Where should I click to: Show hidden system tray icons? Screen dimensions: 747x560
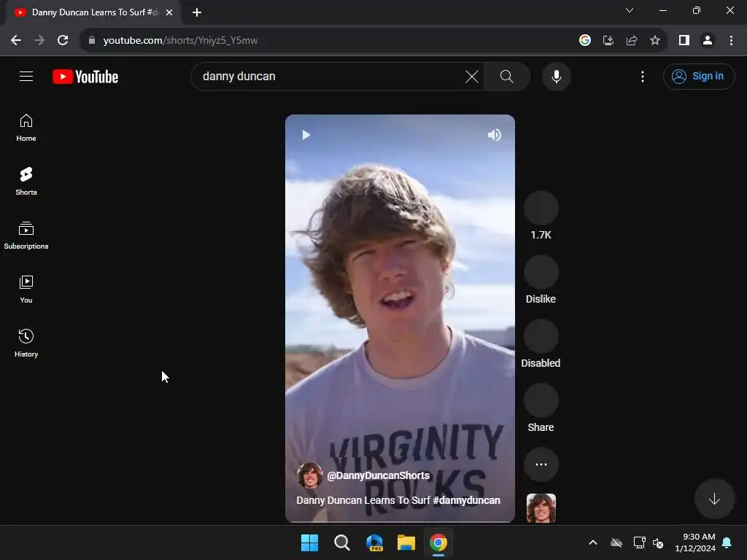pyautogui.click(x=593, y=542)
